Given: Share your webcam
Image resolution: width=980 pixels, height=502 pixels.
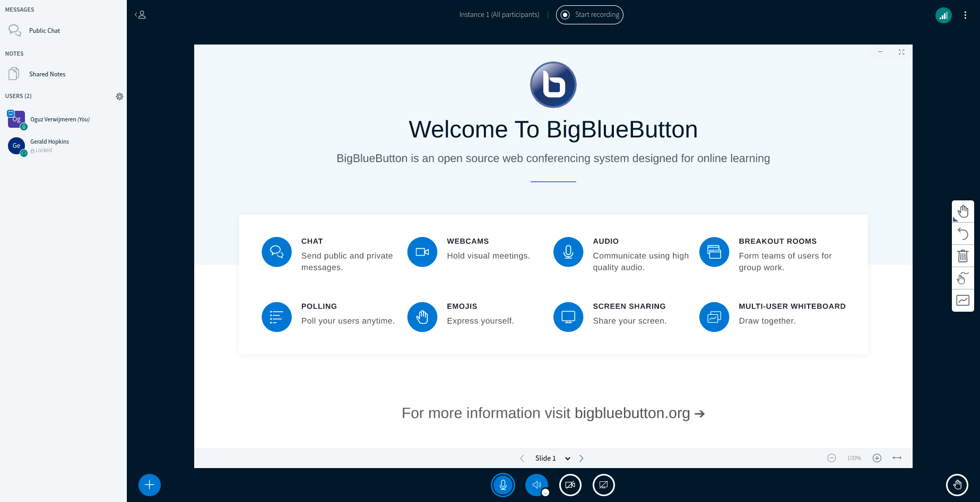Looking at the screenshot, I should [570, 485].
